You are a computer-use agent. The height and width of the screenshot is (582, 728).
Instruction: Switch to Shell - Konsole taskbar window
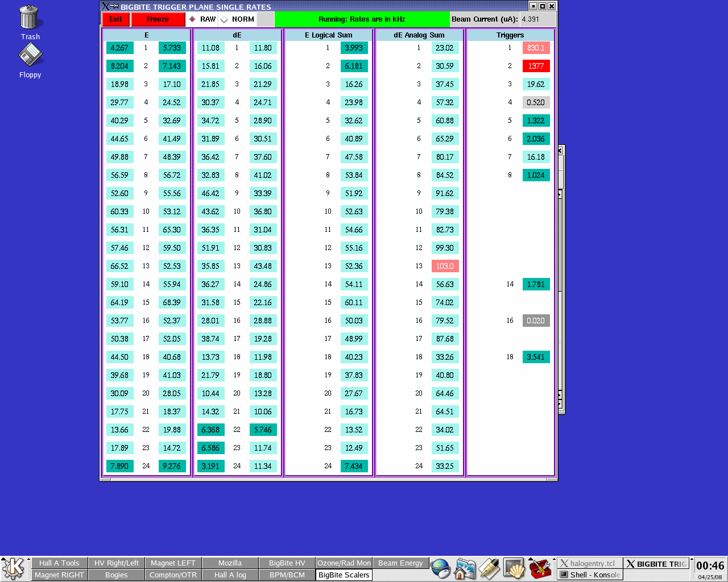(590, 575)
